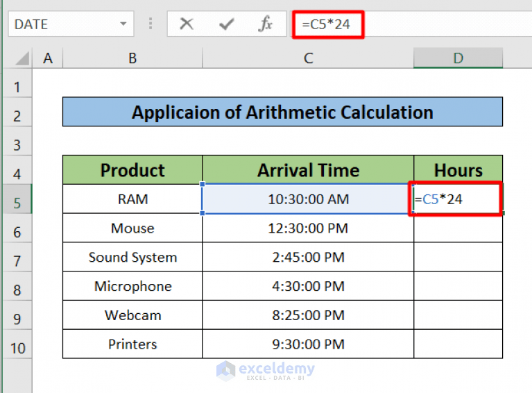
Task: Click the 'Arrival Time' header cell
Action: 308,170
